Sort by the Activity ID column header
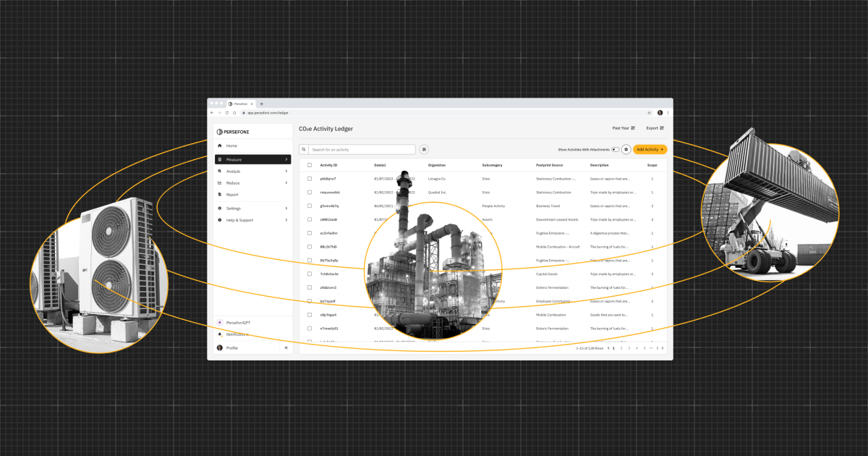The height and width of the screenshot is (456, 868). [x=328, y=165]
